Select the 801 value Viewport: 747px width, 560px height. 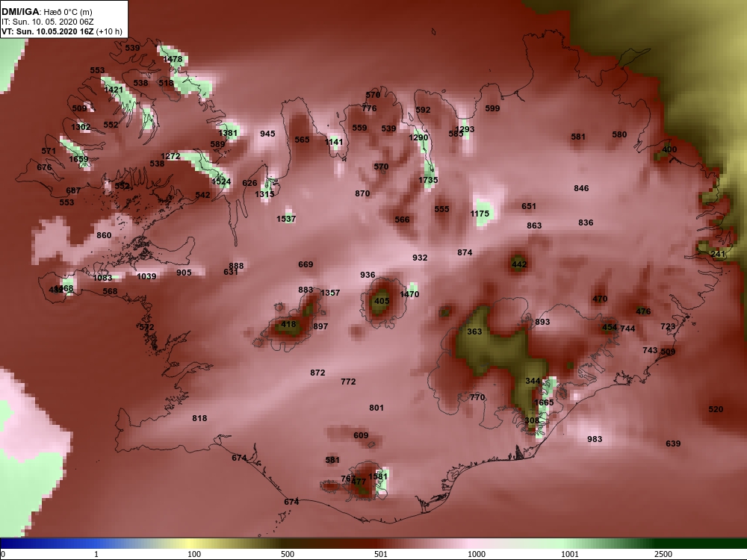tap(376, 408)
